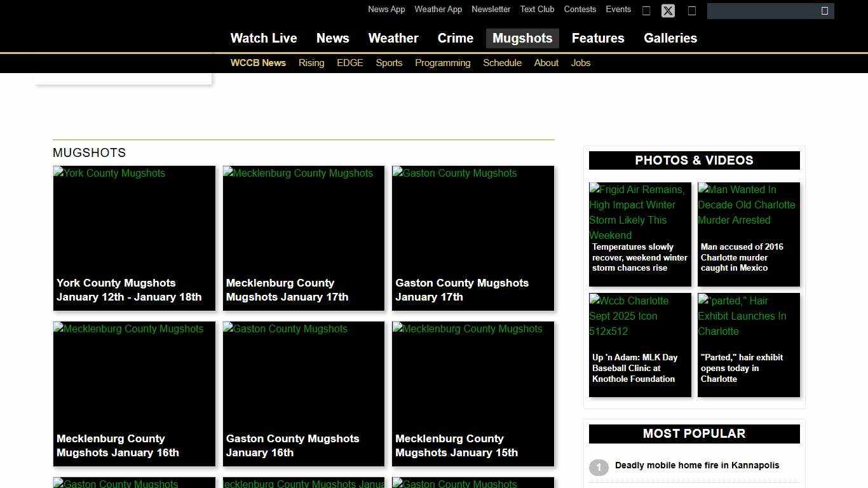
Task: Read the Deadly mobile home fire in Kannapolis article
Action: pyautogui.click(x=696, y=465)
